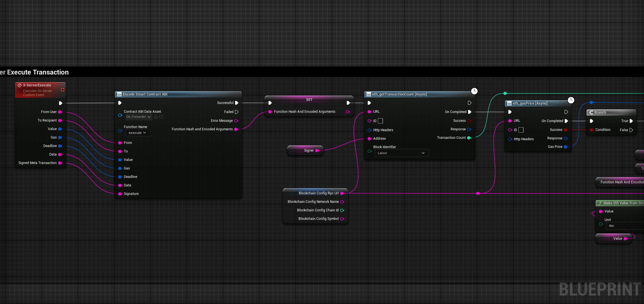644x304 pixels.
Task: Select the 3-ServerExecute event node title
Action: [37, 85]
